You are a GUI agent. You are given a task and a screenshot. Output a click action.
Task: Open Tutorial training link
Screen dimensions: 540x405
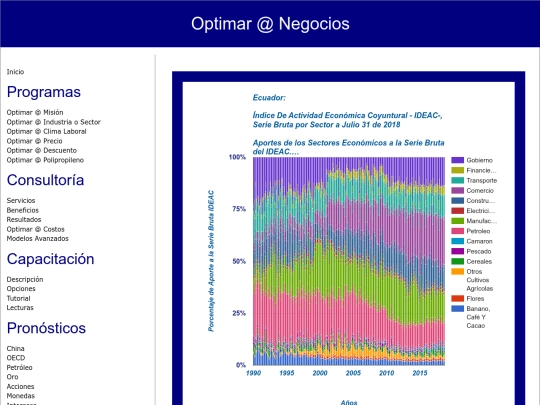pyautogui.click(x=19, y=298)
